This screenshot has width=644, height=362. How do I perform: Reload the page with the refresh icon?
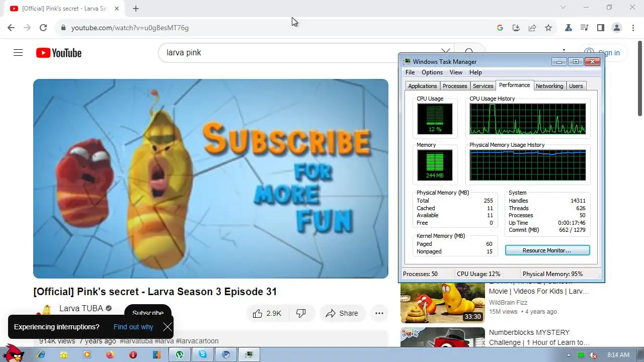pyautogui.click(x=43, y=28)
